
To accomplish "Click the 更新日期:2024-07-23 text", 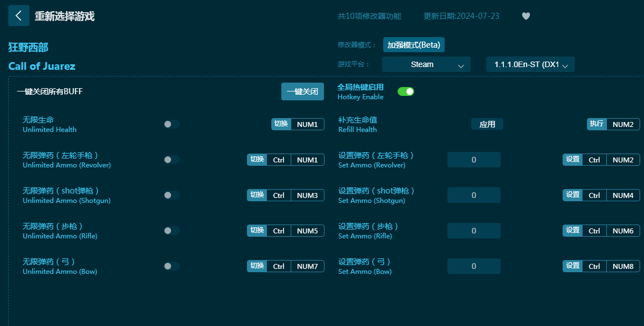I will 461,16.
